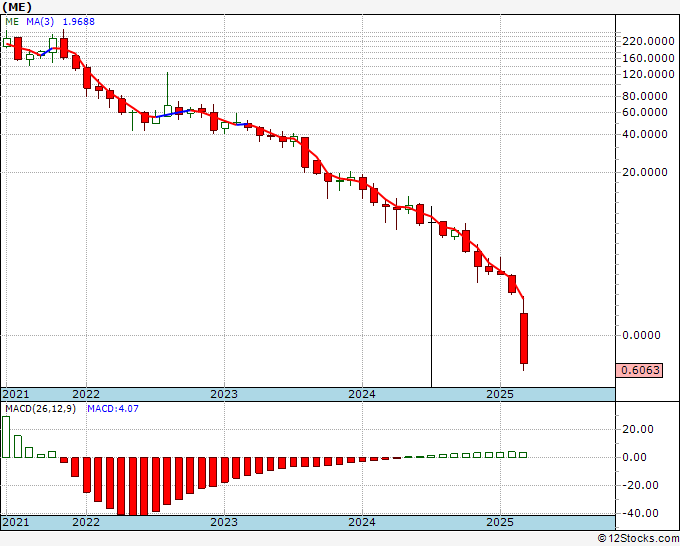Click the 120.0000 price axis label
Image resolution: width=680 pixels, height=546 pixels.
[x=648, y=74]
